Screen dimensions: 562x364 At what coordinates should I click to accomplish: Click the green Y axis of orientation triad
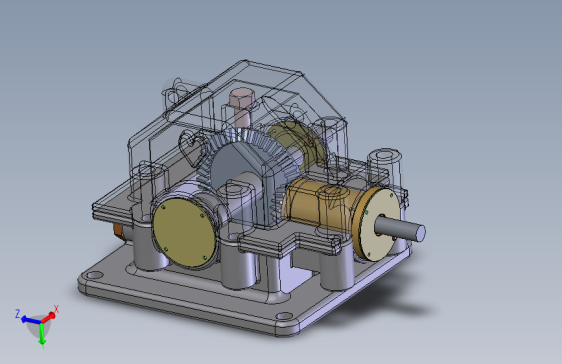coord(42,334)
